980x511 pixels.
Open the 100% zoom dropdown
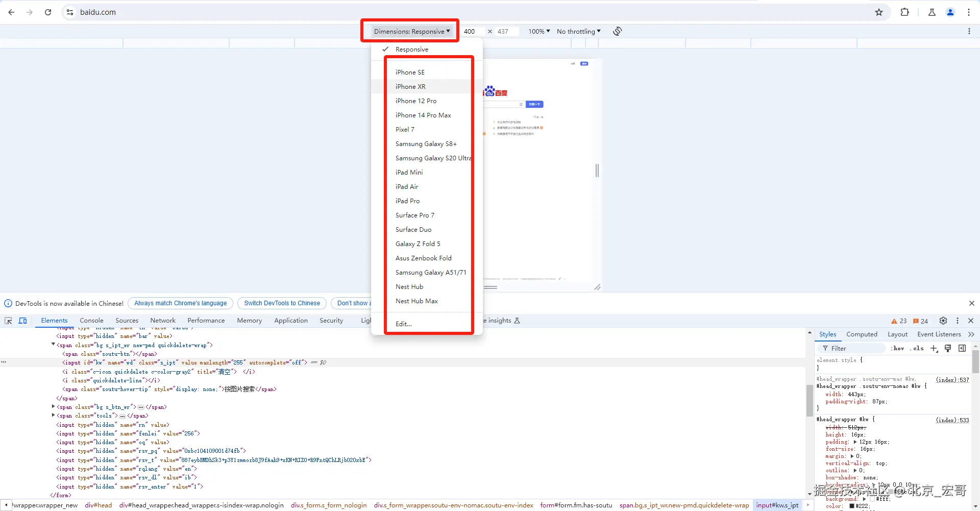[x=539, y=31]
